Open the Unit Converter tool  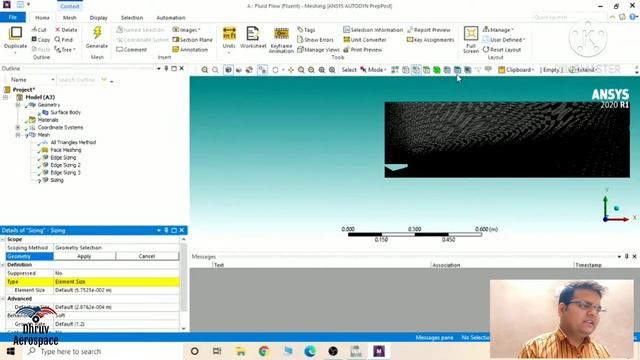[364, 40]
